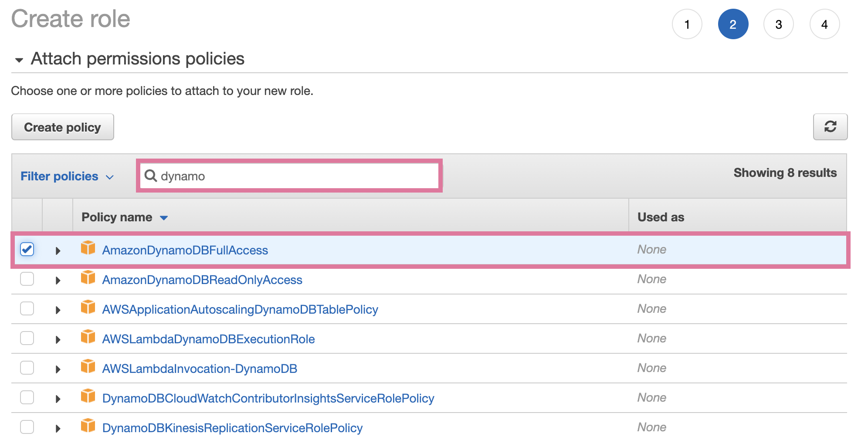The height and width of the screenshot is (440, 868).
Task: Jump to wizard step 3
Action: [x=779, y=24]
